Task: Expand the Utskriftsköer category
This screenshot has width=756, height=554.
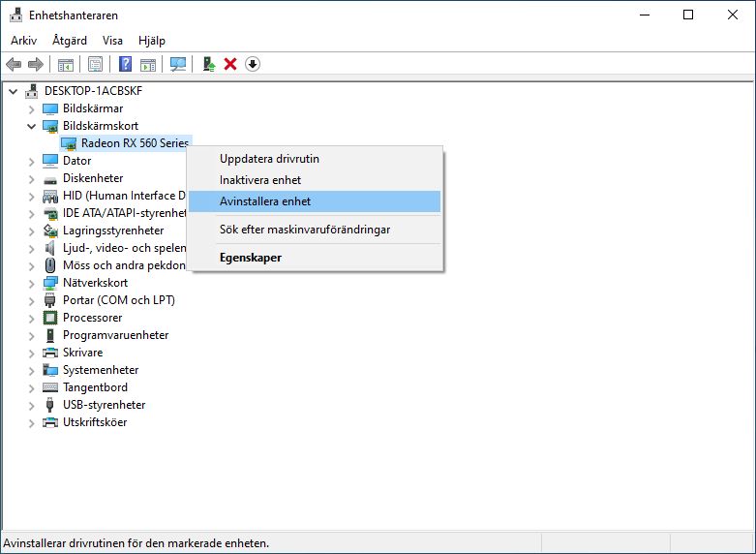Action: click(x=31, y=423)
